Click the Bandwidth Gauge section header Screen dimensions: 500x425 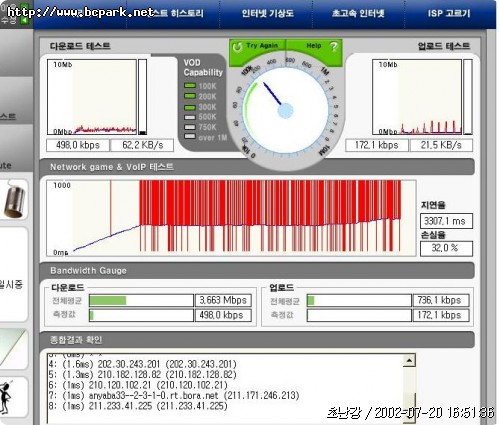[x=257, y=270]
